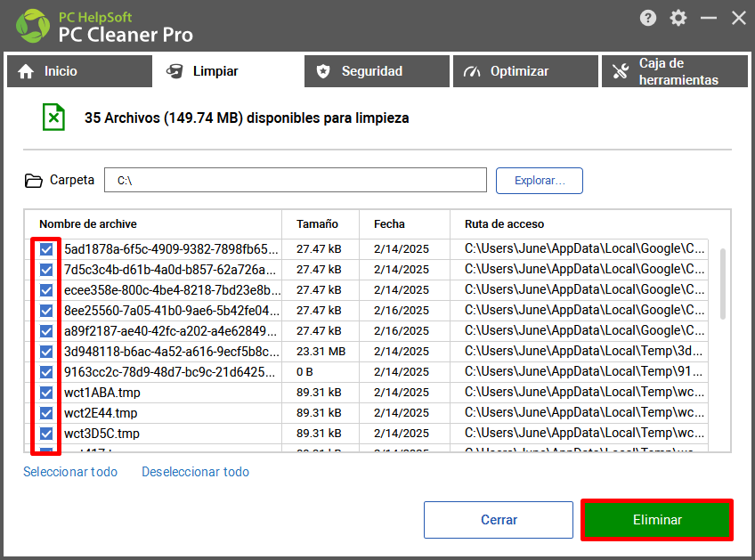Click the home icon on Inicio tab
The image size is (755, 560).
pyautogui.click(x=26, y=71)
